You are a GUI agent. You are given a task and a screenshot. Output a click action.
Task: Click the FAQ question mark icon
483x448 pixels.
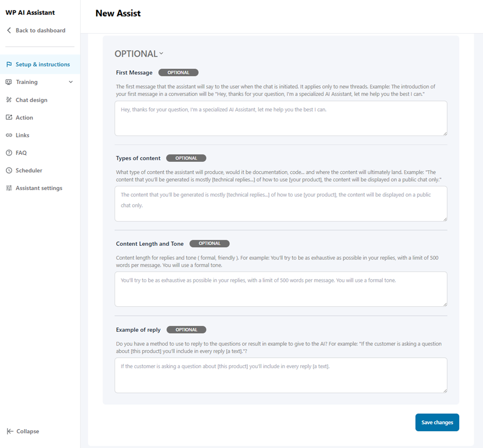point(9,152)
